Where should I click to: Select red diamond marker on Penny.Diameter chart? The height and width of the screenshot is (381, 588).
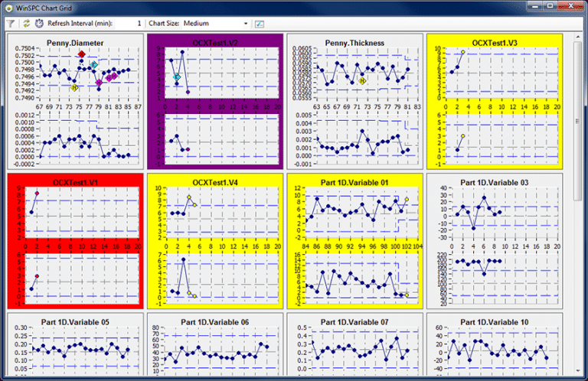pos(82,54)
